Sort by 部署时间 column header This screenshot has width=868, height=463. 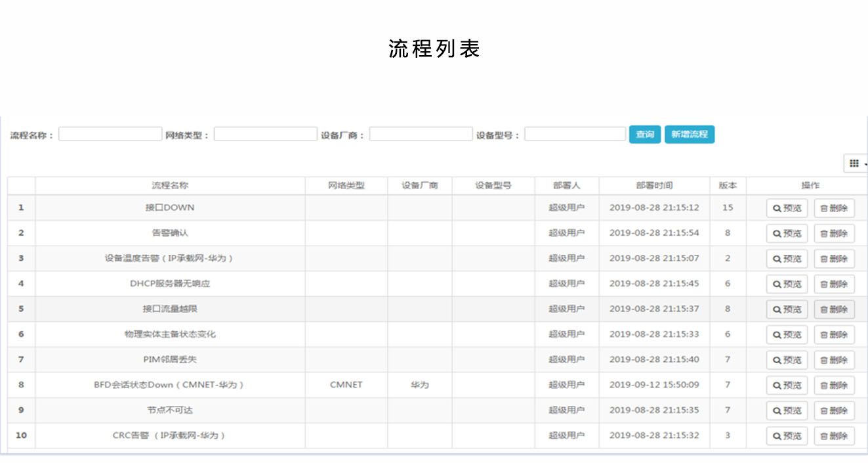pos(653,186)
